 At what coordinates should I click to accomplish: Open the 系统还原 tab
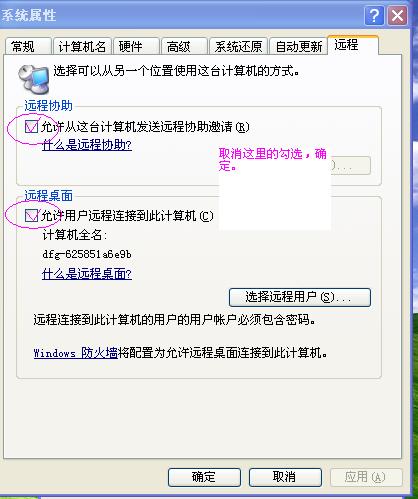click(x=238, y=46)
